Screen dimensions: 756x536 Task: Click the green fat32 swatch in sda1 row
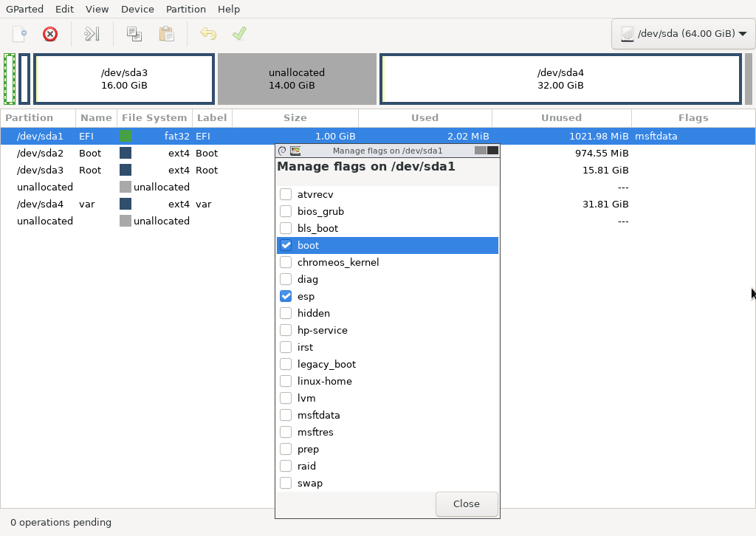(126, 136)
